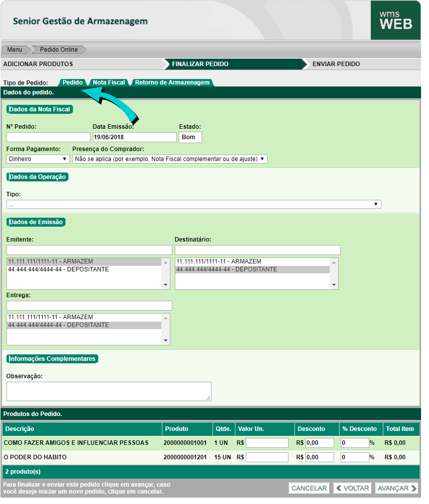The width and height of the screenshot is (429, 504).
Task: Click the N° Pedido input field
Action: [48, 137]
